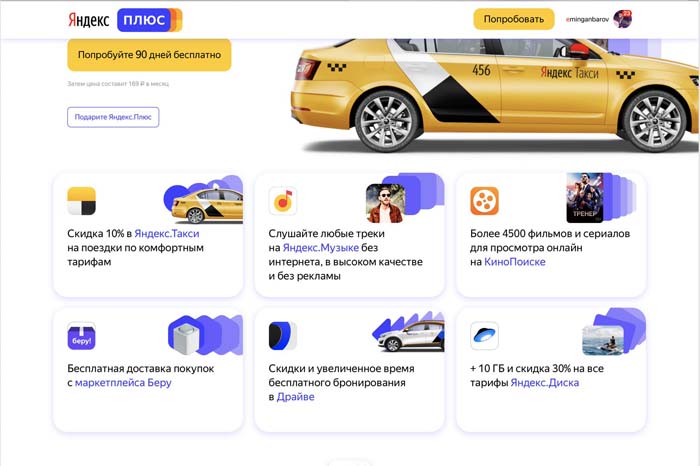Click the Yandex Drive app icon

click(x=283, y=336)
